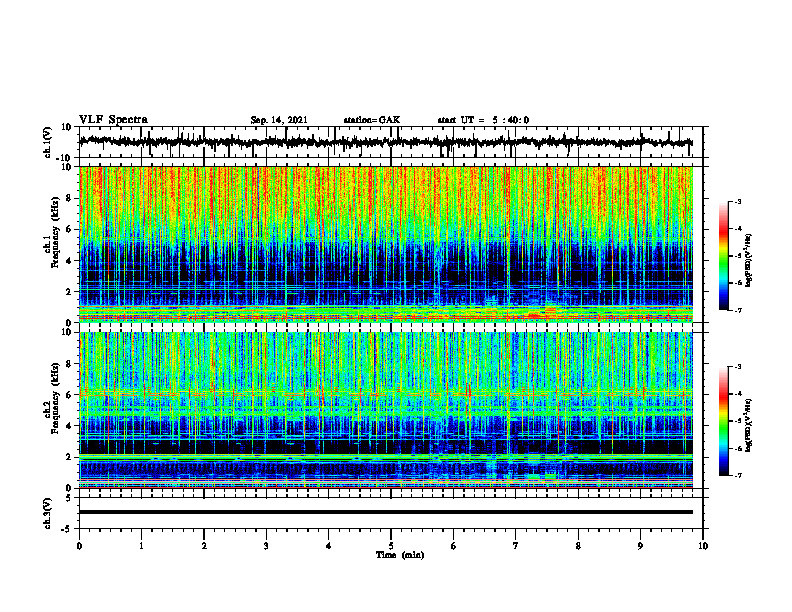The height and width of the screenshot is (612, 792).
Task: Click the 2 minute tick label on time axis
Action: pos(204,546)
